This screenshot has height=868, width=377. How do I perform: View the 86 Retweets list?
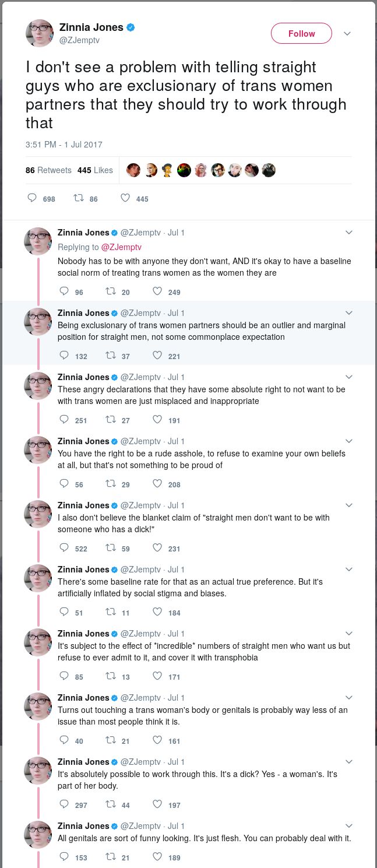click(48, 170)
